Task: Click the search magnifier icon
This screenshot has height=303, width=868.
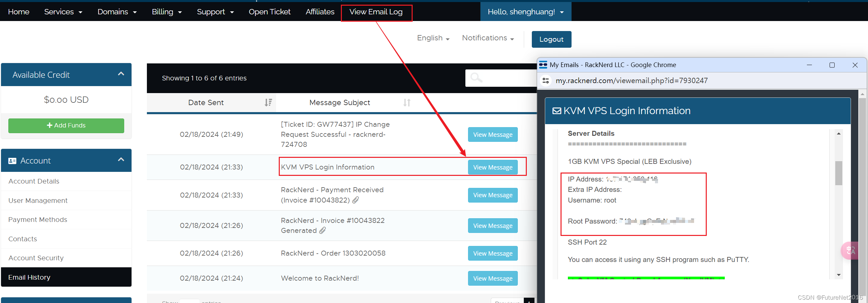Action: (476, 78)
